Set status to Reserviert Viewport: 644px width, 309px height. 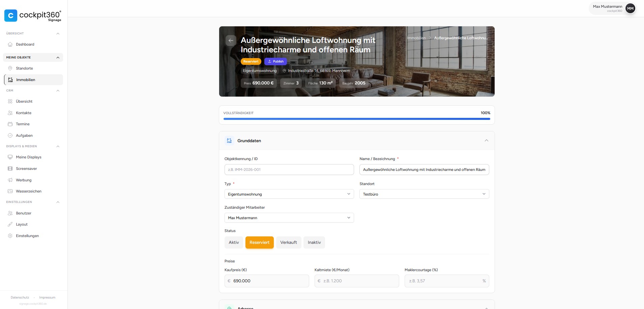(x=260, y=242)
